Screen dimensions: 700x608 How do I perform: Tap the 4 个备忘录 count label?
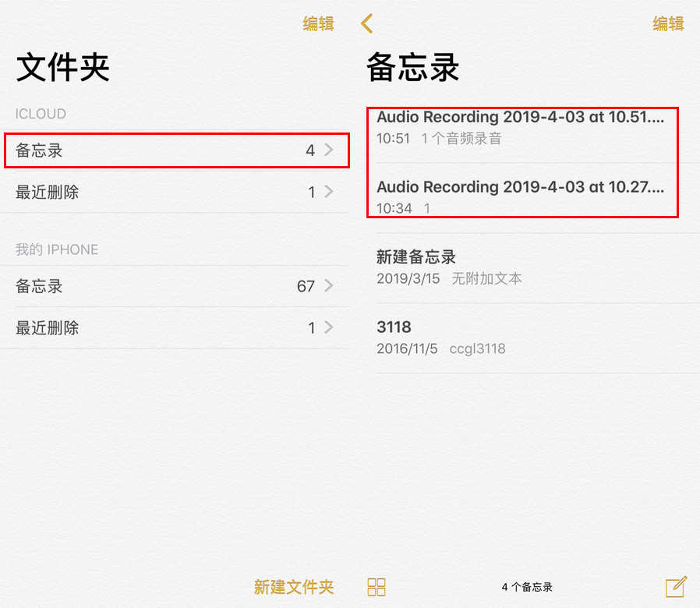point(528,587)
